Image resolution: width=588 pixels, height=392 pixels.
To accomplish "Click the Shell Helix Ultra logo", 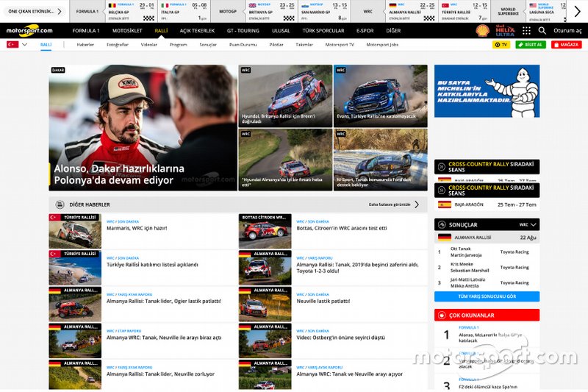I will (x=505, y=30).
